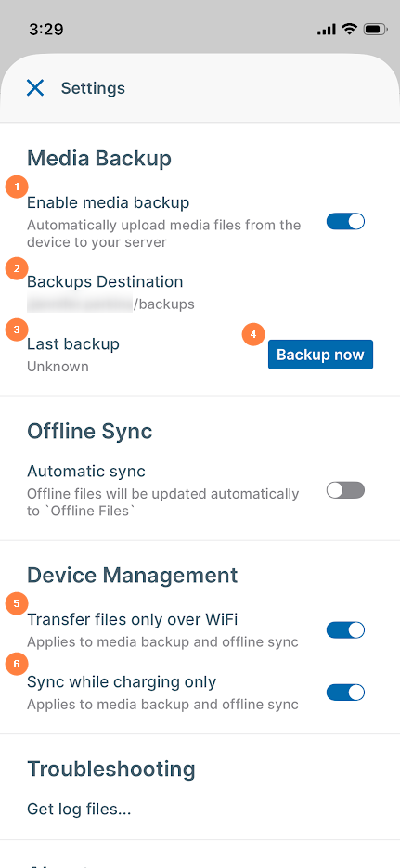Close Settings with the X icon
Screen dimensions: 400x868
click(x=35, y=87)
